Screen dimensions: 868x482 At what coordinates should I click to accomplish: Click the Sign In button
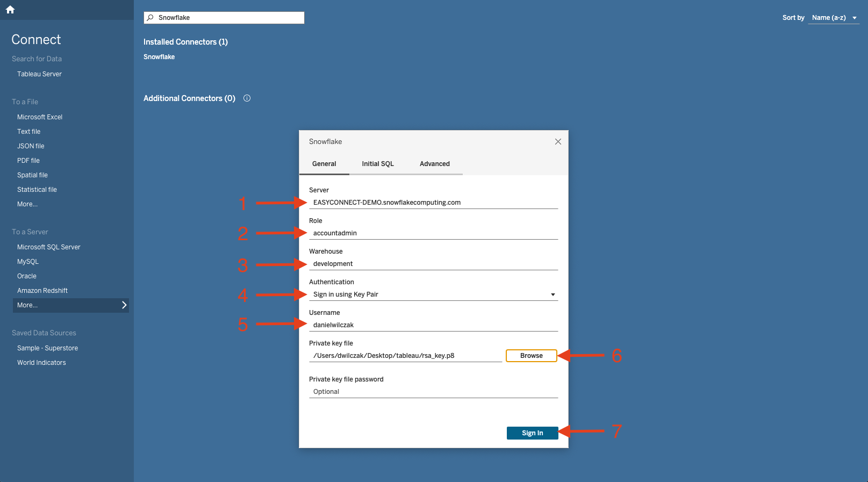click(x=533, y=433)
